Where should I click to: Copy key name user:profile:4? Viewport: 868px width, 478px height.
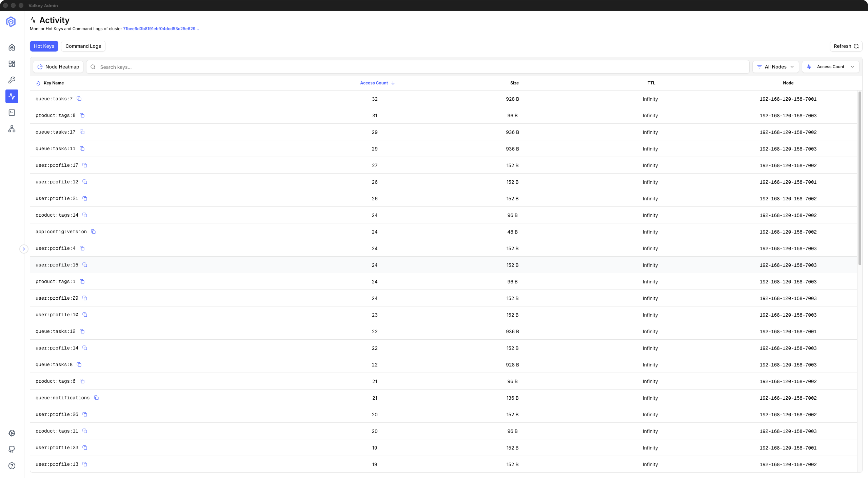(x=82, y=248)
